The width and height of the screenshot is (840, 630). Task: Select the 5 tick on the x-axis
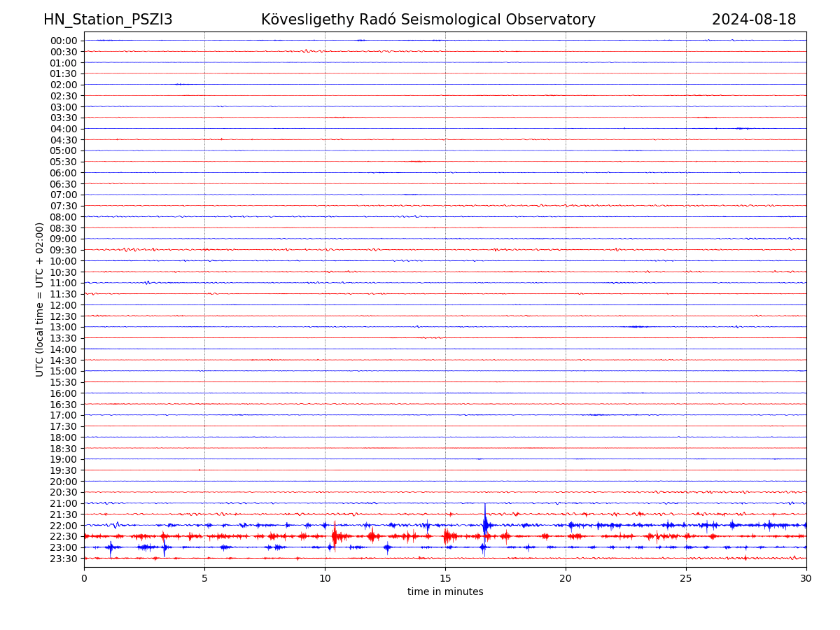click(204, 578)
